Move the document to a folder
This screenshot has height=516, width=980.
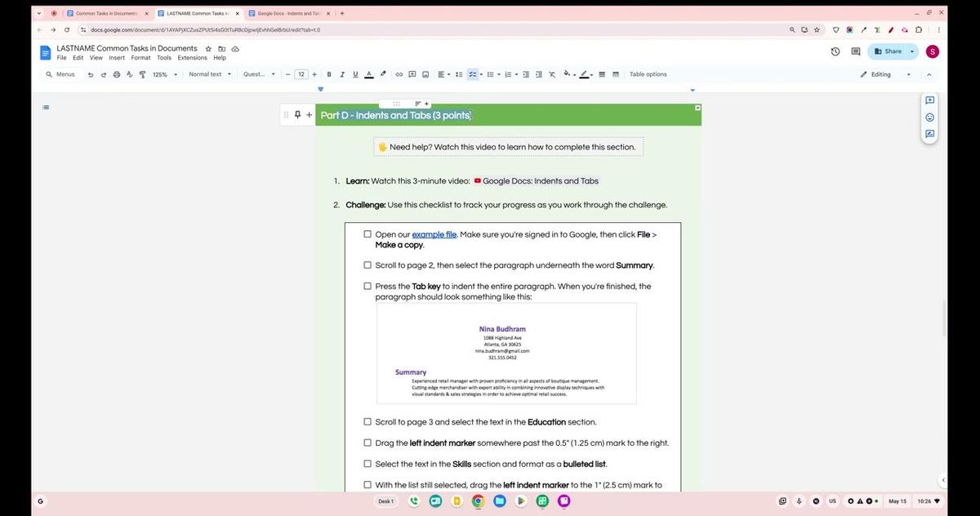222,49
